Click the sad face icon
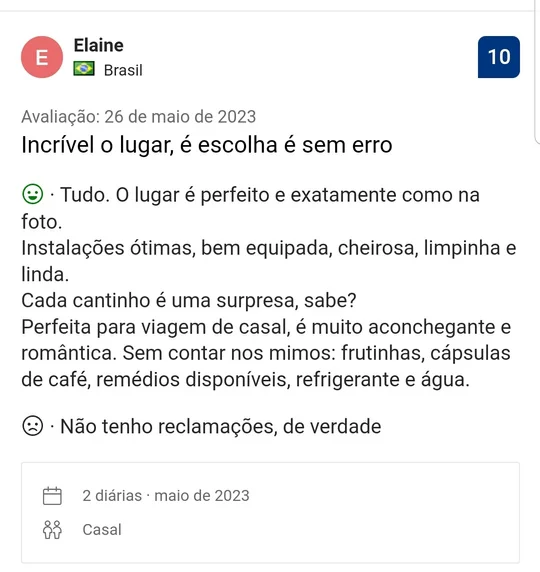The height and width of the screenshot is (572, 540). click(x=33, y=425)
